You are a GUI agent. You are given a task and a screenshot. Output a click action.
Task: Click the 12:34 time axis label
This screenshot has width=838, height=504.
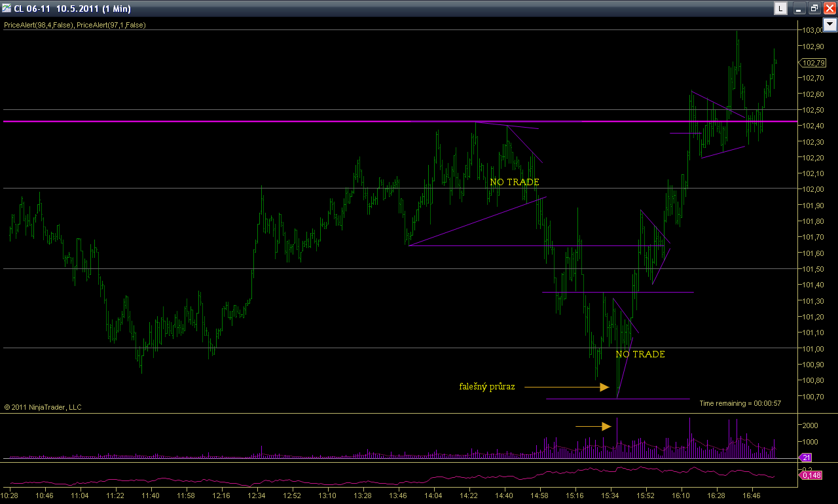[x=257, y=495]
